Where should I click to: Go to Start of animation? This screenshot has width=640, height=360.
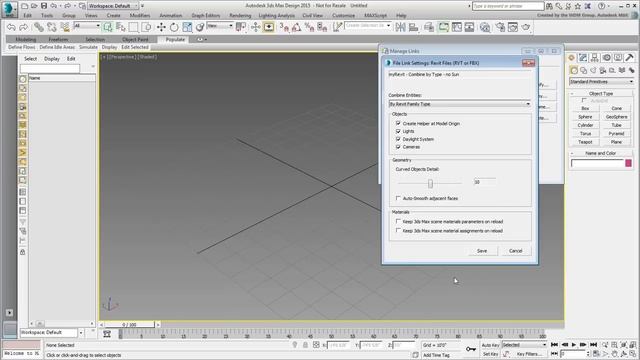pyautogui.click(x=554, y=345)
